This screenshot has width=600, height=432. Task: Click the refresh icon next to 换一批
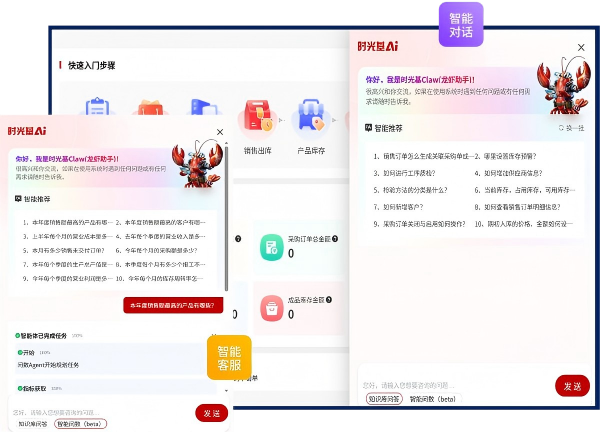[x=561, y=128]
